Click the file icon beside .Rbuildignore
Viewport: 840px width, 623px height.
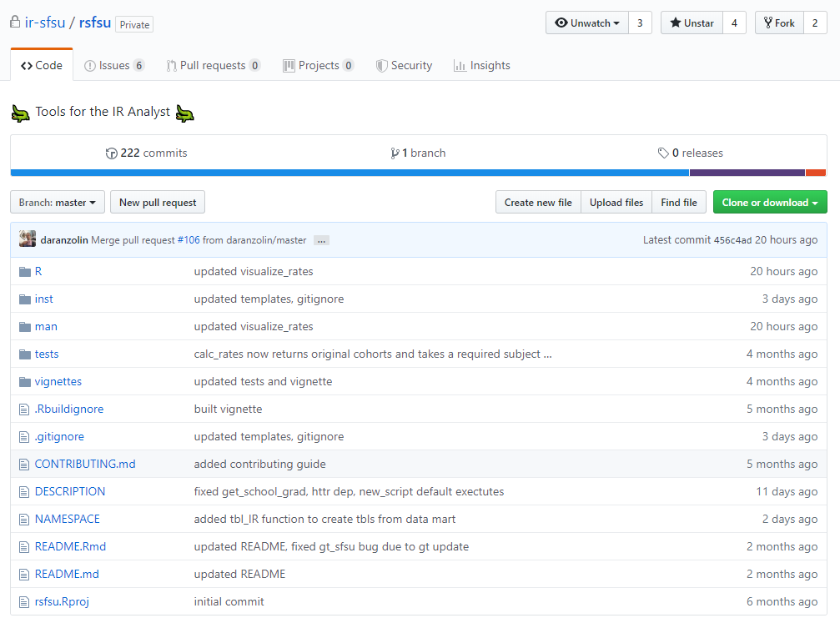tap(24, 409)
